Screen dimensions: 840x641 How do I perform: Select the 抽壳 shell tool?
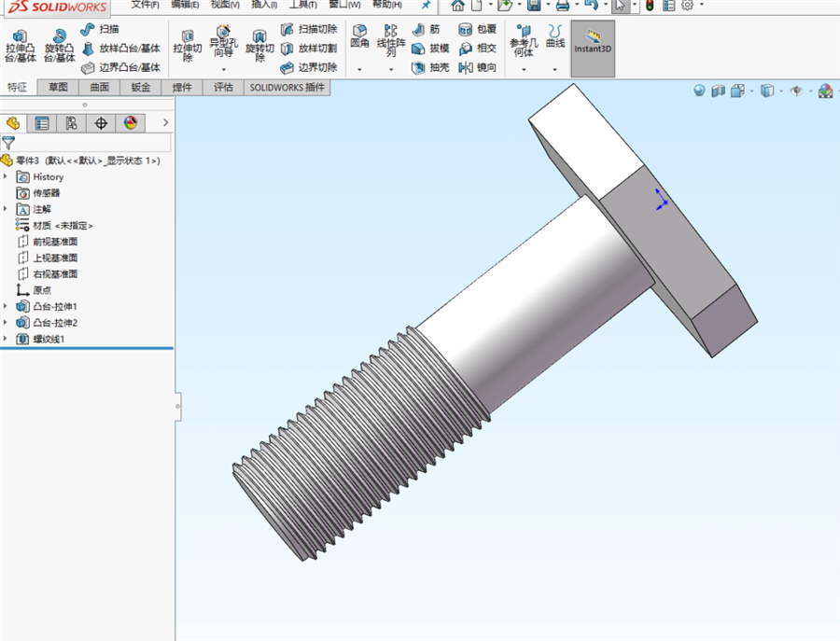click(430, 67)
